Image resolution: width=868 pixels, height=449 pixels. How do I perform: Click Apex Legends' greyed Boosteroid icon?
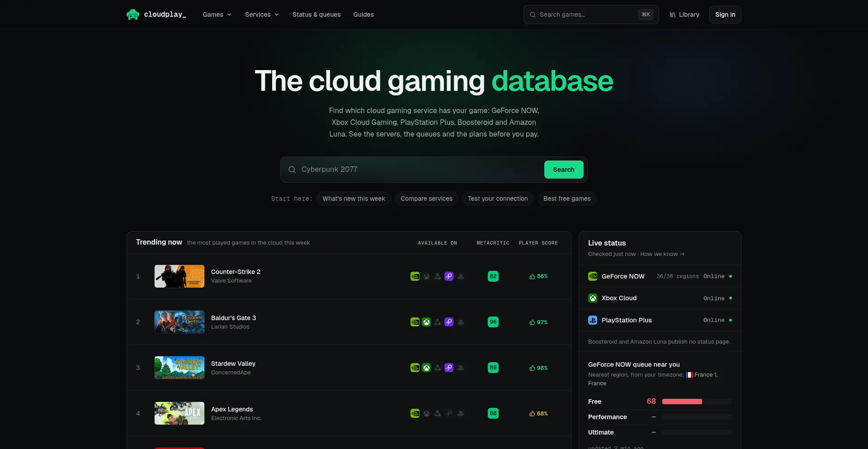(x=449, y=413)
